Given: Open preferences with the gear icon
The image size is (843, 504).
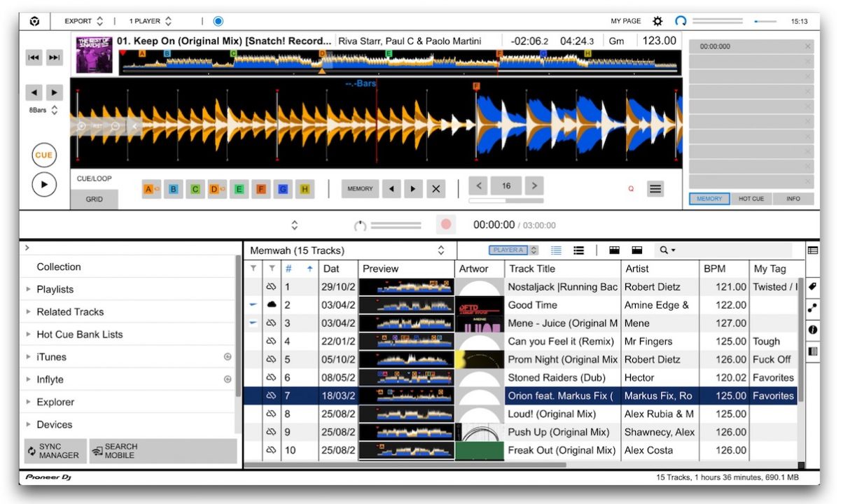Looking at the screenshot, I should tap(657, 22).
